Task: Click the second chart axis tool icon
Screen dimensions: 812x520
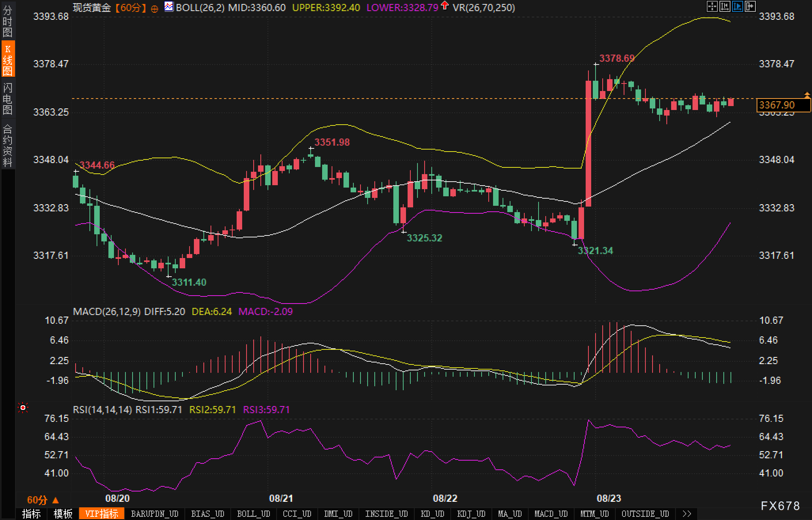Action: coord(725,6)
